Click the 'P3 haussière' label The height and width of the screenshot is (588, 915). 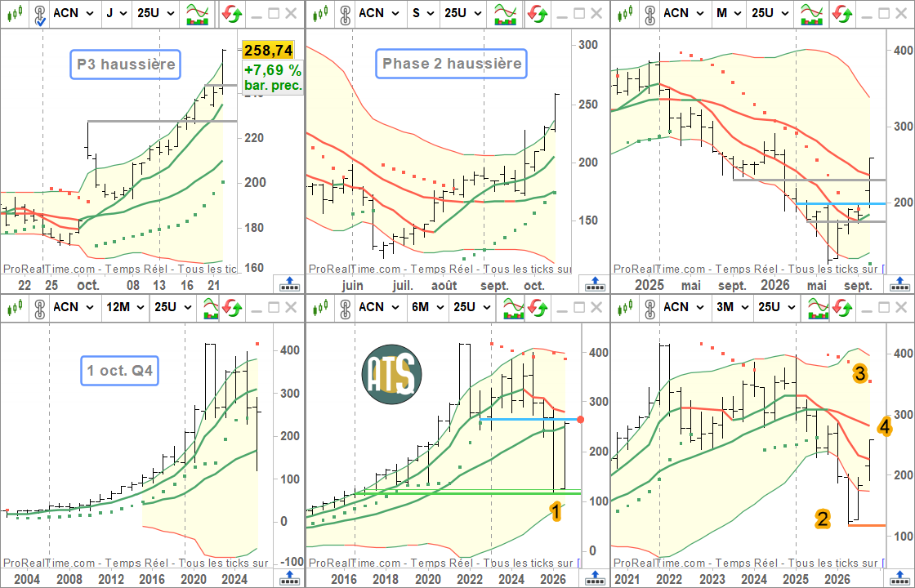126,65
